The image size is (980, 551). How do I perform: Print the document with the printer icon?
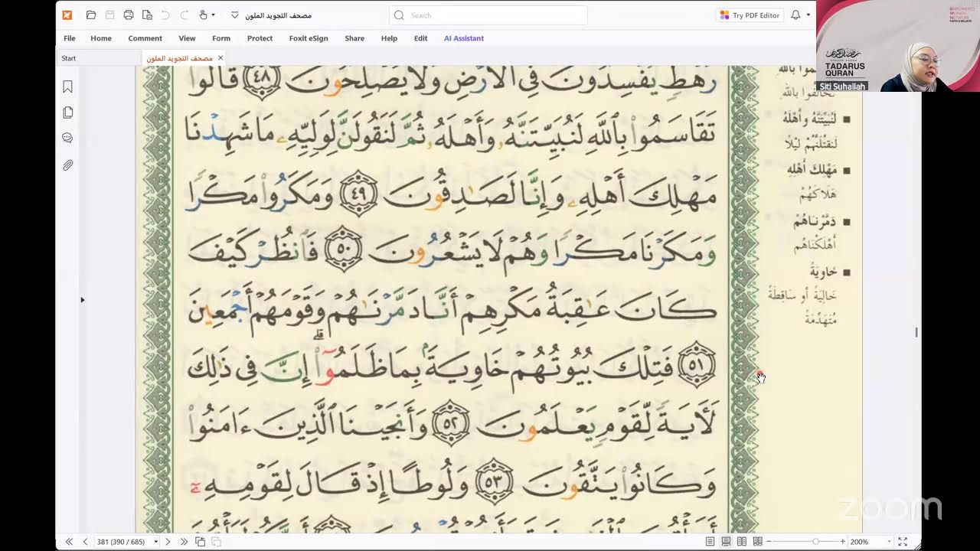click(x=128, y=15)
